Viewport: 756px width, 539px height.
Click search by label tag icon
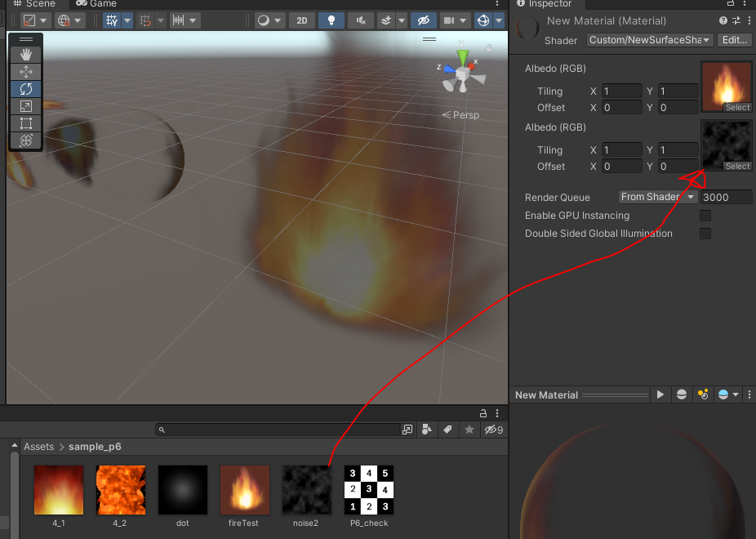[x=448, y=430]
